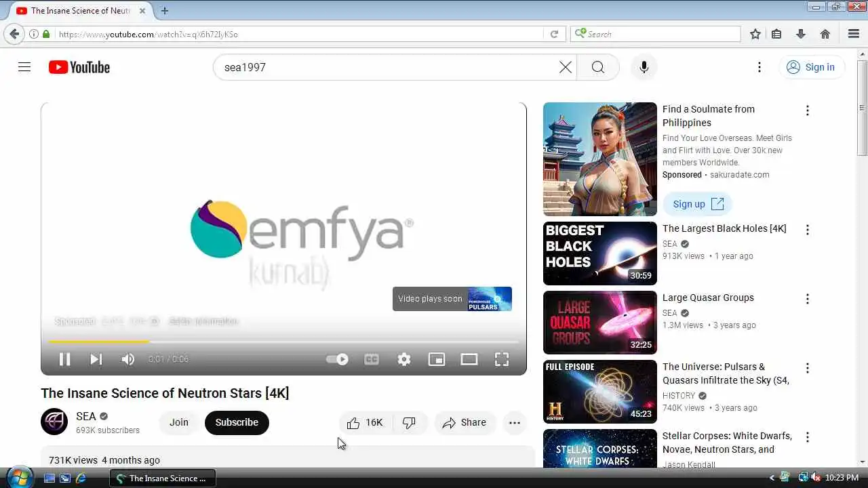
Task: Open Large Quasar Groups video title
Action: 708,298
